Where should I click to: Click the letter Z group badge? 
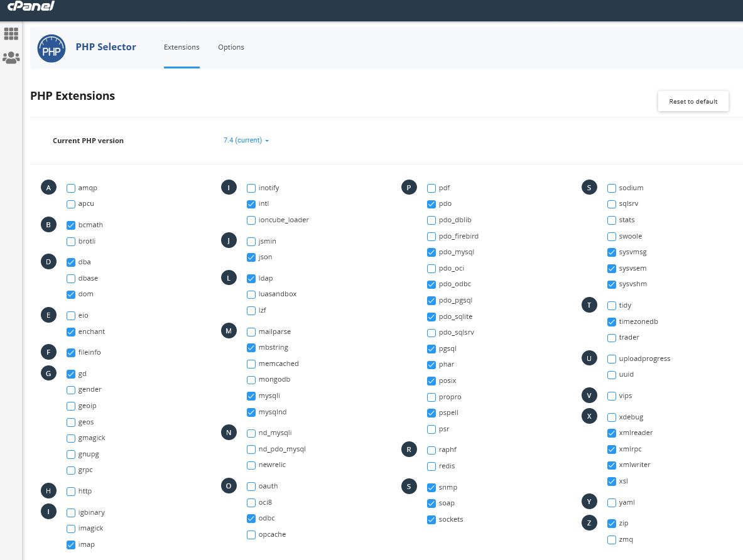click(x=589, y=523)
